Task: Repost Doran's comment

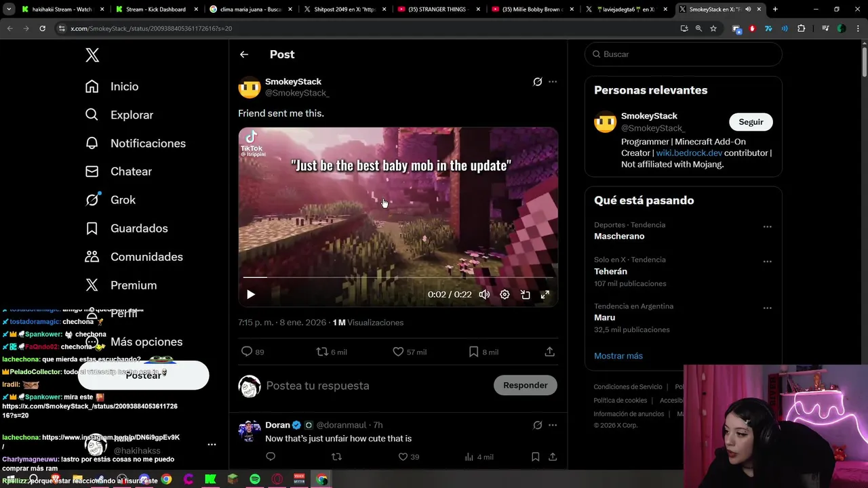Action: [336, 457]
